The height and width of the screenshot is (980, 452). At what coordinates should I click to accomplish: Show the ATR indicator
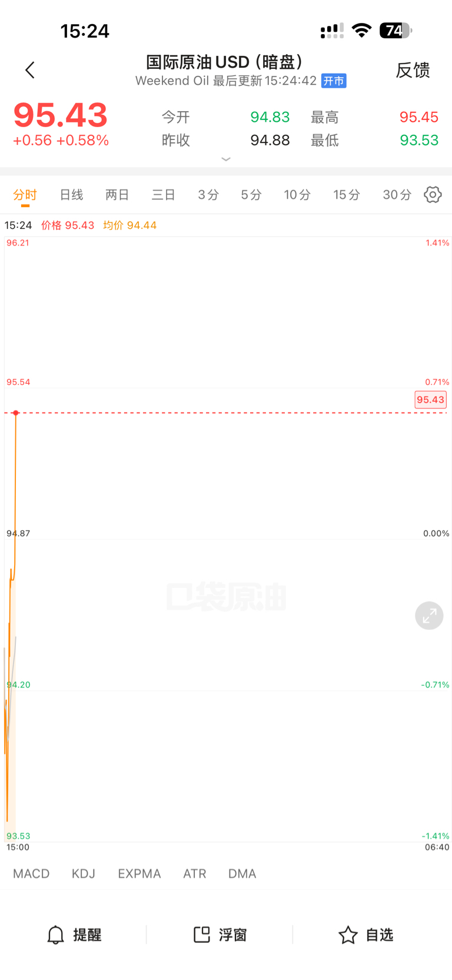pyautogui.click(x=195, y=873)
